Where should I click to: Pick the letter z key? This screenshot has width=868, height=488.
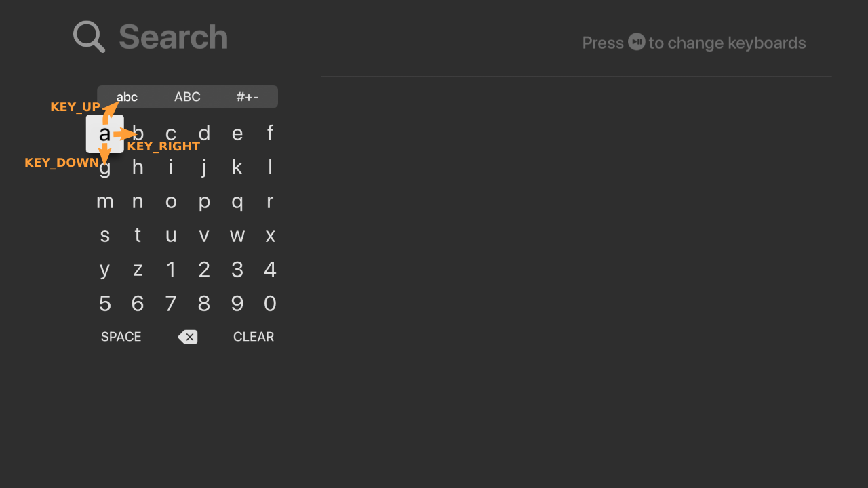(138, 269)
